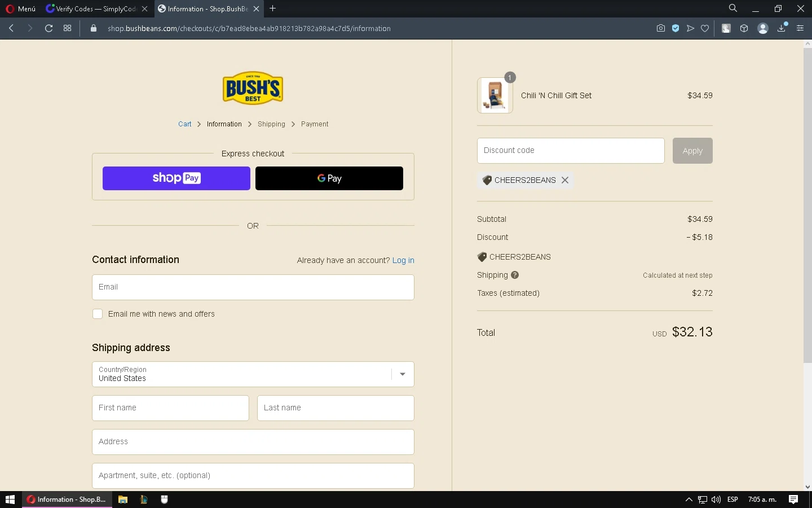Focus the Last name field

336,408
